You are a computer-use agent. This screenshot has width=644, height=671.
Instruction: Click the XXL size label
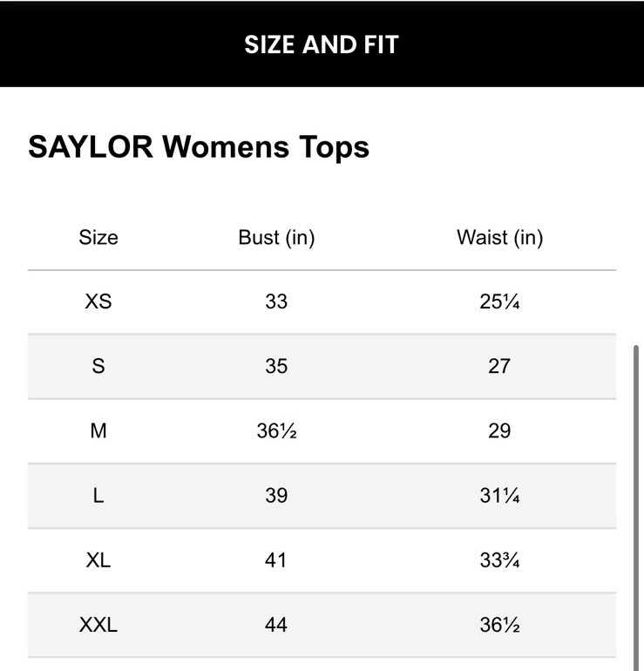[x=98, y=625]
